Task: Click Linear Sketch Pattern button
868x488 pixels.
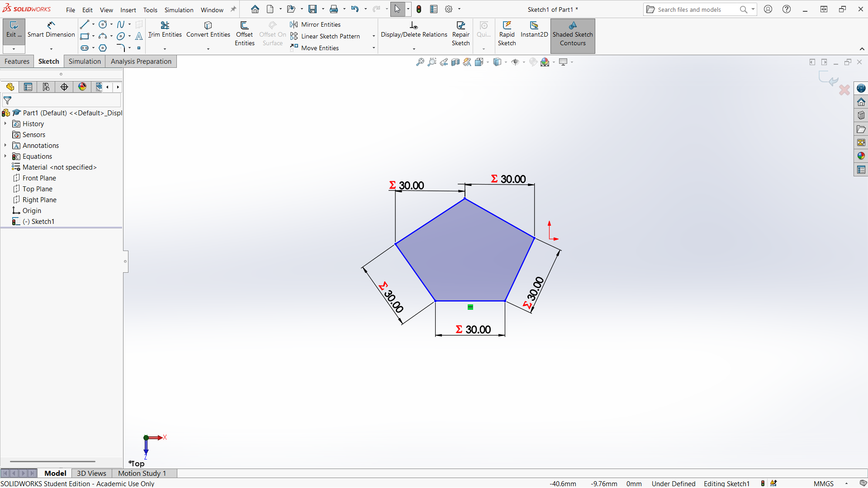Action: 325,36
